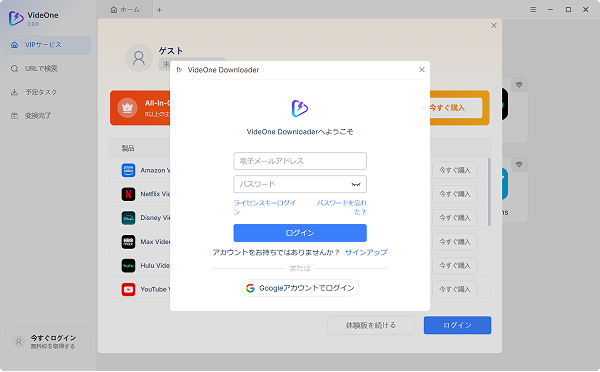Click the Hulu icon in product list
600x372 pixels.
128,266
